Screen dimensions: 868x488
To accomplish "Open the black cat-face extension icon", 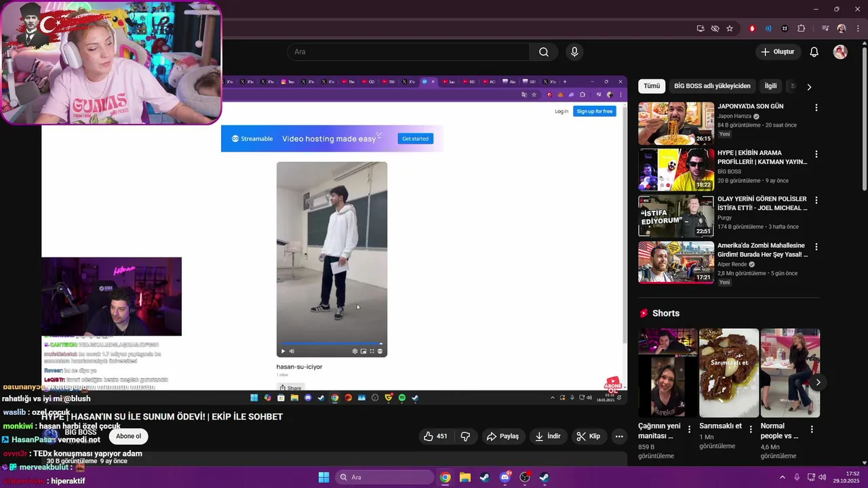I will 785,28.
